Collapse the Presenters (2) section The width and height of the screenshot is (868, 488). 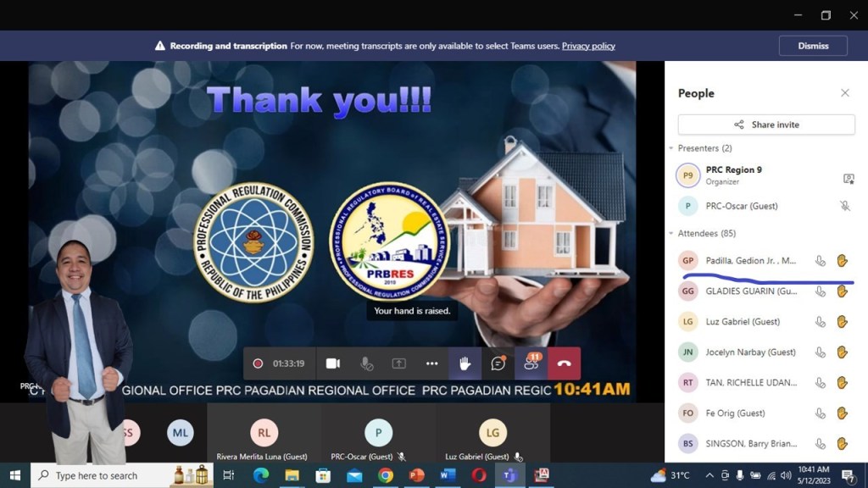click(671, 148)
